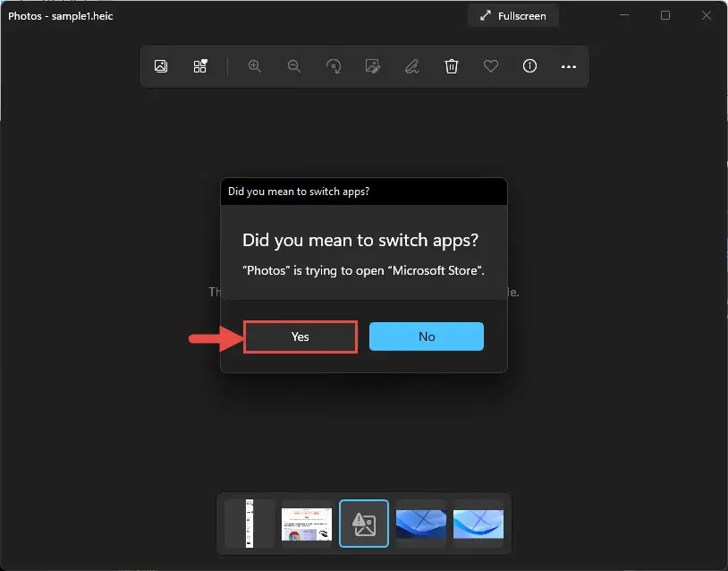728x571 pixels.
Task: Open the three-dots more options menu
Action: click(569, 66)
